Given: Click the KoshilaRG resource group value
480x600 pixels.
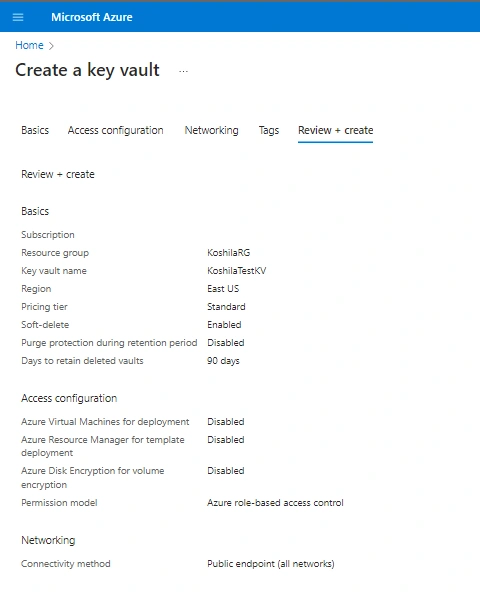Looking at the screenshot, I should click(x=229, y=253).
